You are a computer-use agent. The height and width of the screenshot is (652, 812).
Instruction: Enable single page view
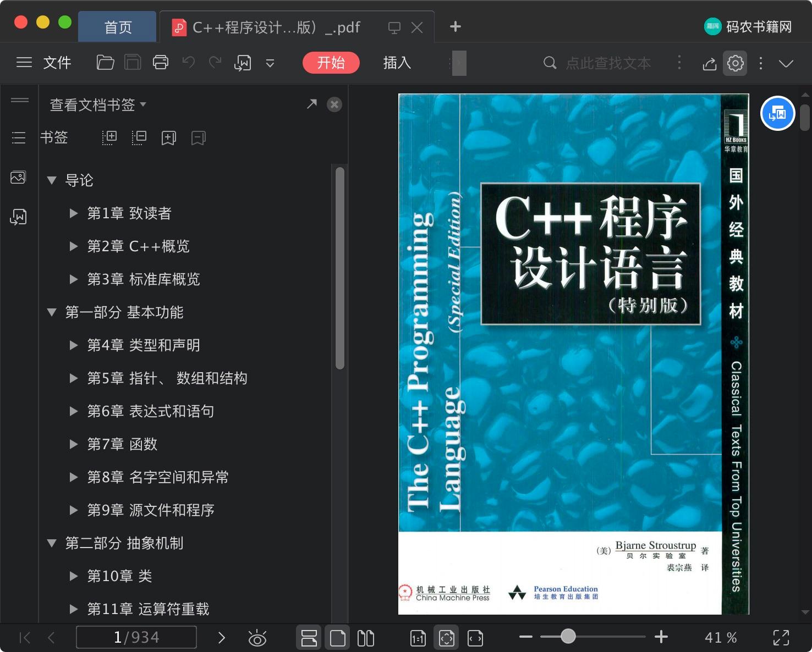point(338,638)
